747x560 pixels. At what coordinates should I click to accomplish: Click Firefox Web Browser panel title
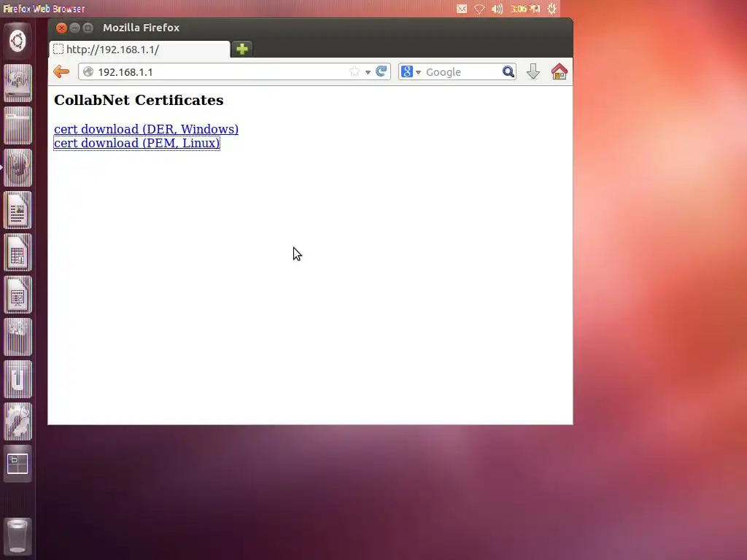coord(44,9)
